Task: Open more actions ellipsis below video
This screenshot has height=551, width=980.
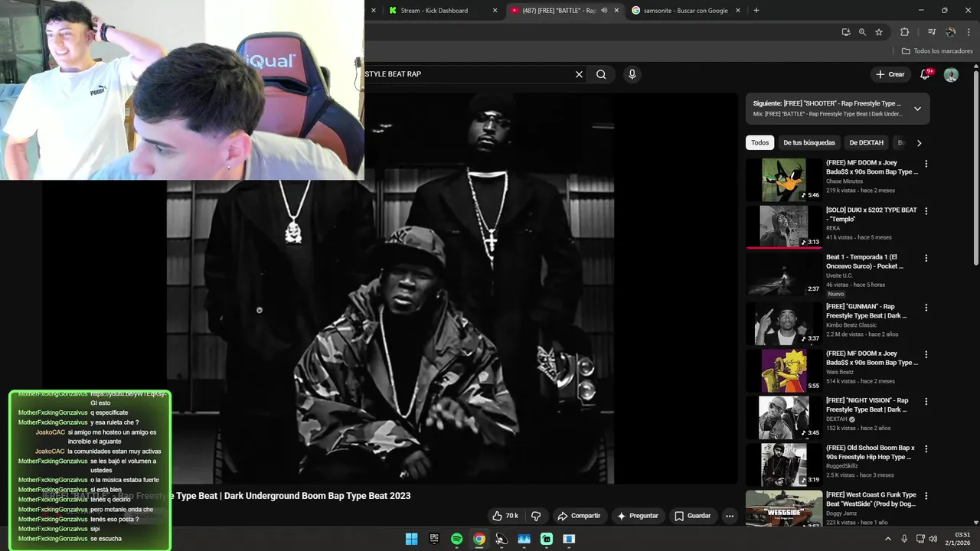Action: (x=730, y=516)
